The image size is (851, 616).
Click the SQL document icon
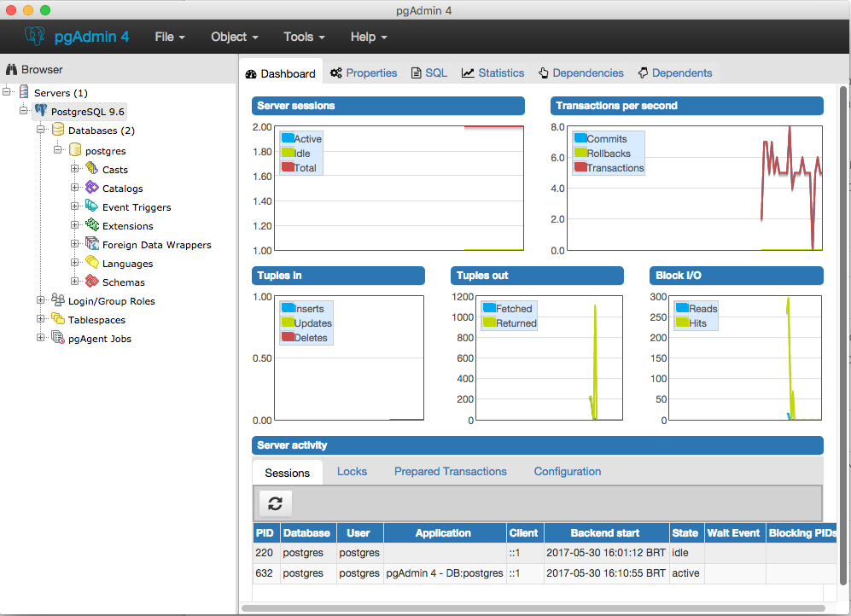417,73
